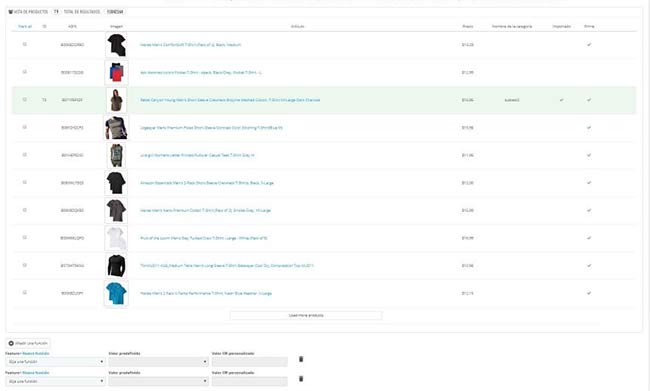Delete the second feature row via trash icon
This screenshot has width=650, height=391.
tap(301, 379)
